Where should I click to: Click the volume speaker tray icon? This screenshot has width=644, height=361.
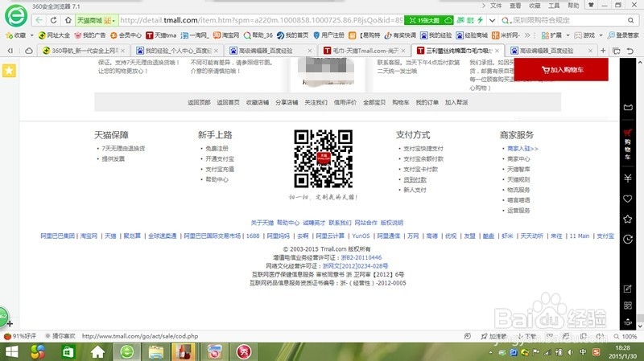coord(570,352)
